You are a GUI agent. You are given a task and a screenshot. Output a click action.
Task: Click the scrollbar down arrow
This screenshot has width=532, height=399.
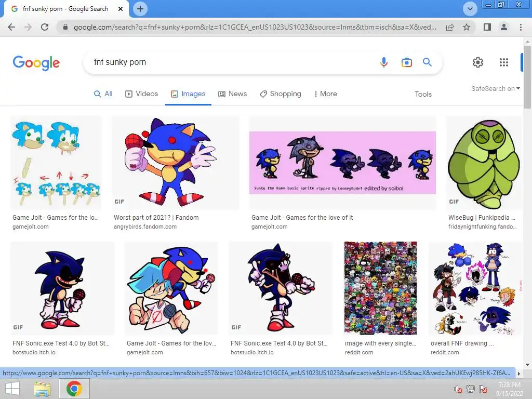click(527, 365)
